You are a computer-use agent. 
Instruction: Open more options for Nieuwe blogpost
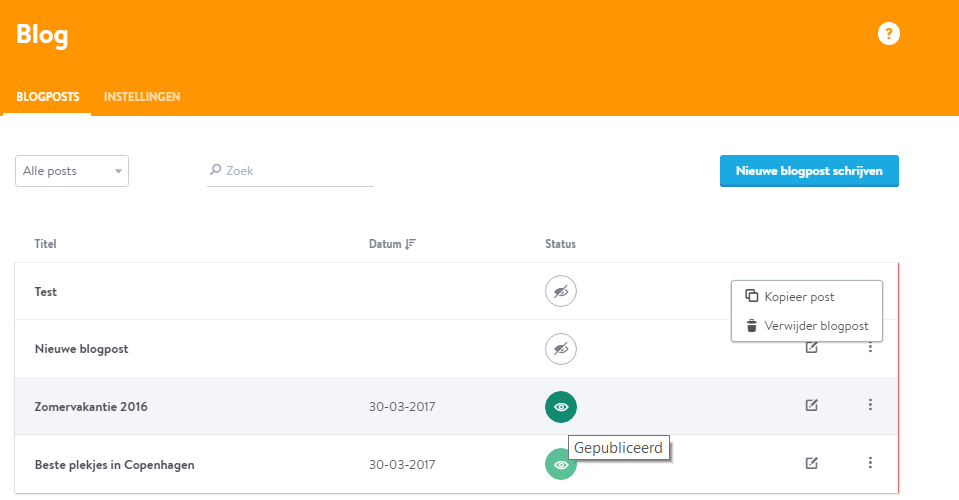point(870,348)
